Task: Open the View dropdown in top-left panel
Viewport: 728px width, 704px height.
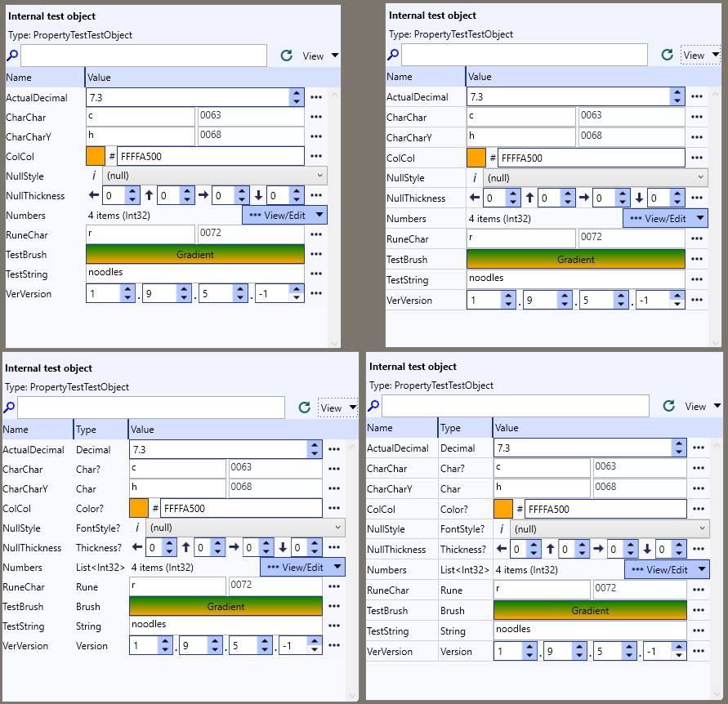Action: [320, 56]
